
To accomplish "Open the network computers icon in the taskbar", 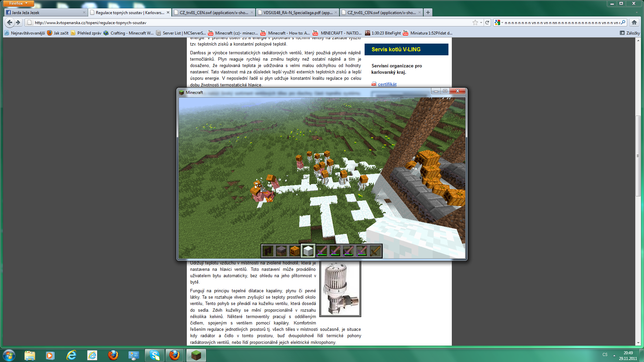I will coord(134,355).
